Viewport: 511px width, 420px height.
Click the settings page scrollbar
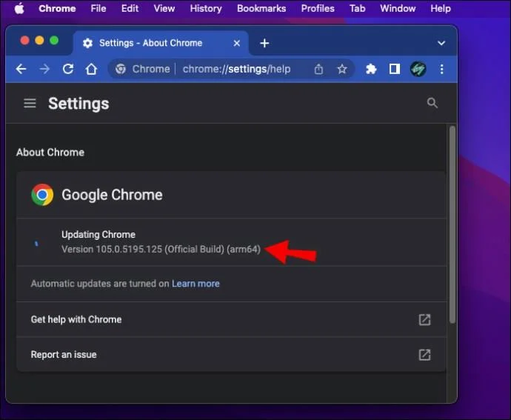point(452,225)
